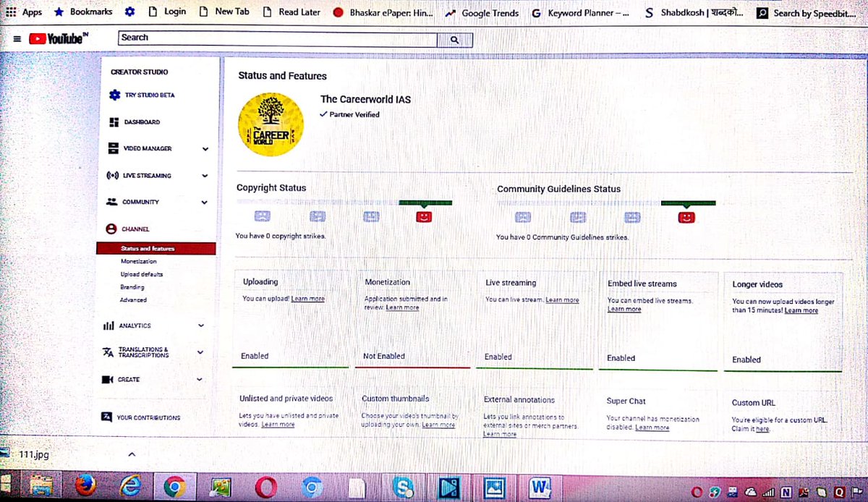Click the Your Contributions icon

point(106,417)
